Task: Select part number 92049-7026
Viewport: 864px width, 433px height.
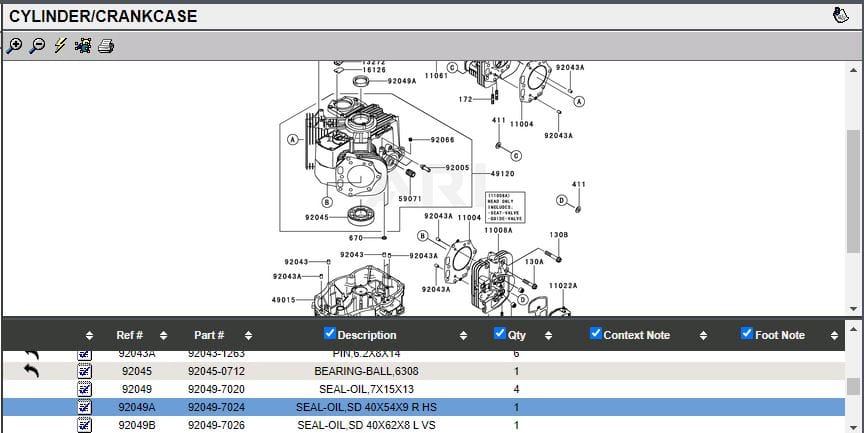Action: point(217,425)
